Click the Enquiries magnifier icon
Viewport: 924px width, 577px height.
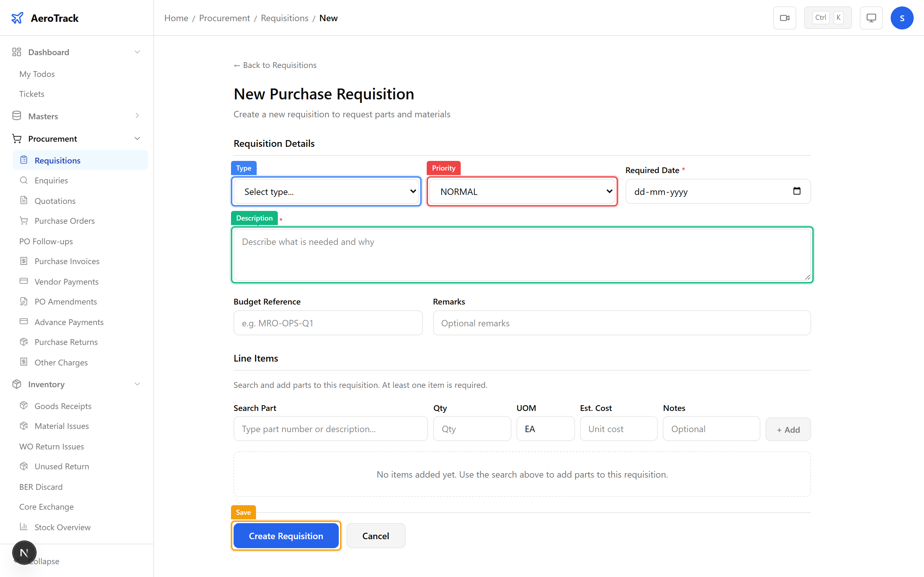(x=24, y=180)
